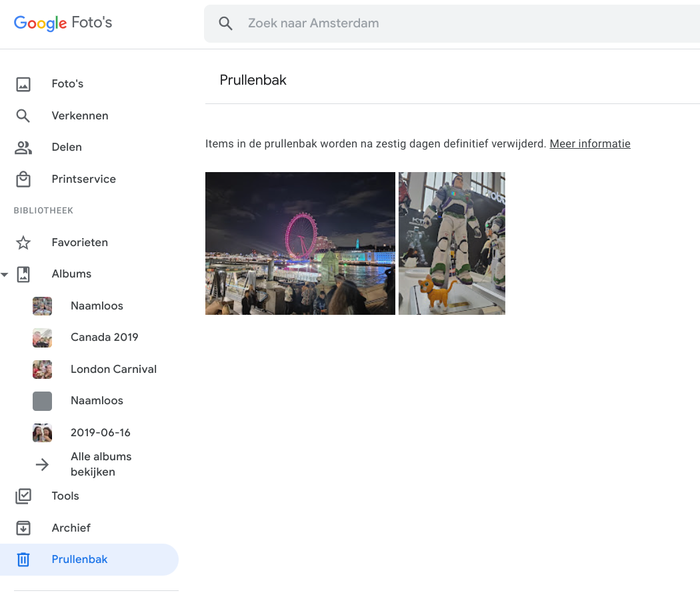This screenshot has height=601, width=700.
Task: Open the London Carnival album
Action: point(114,369)
